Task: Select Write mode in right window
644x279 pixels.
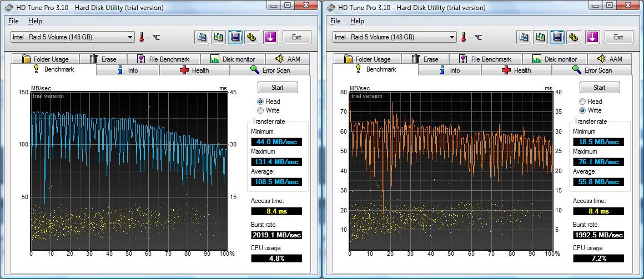Action: click(590, 110)
